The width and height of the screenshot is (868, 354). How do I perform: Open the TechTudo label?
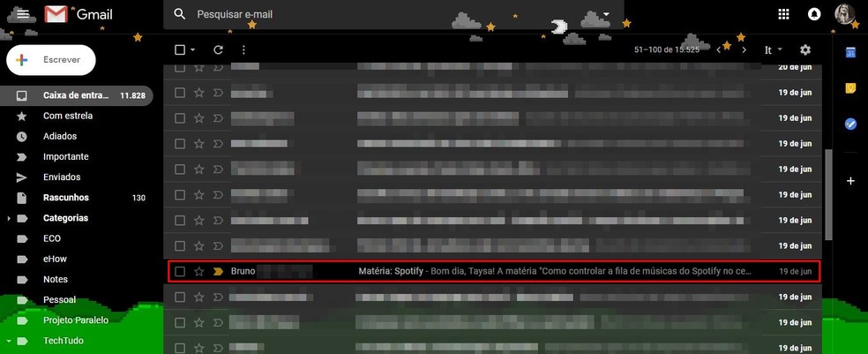pos(64,341)
